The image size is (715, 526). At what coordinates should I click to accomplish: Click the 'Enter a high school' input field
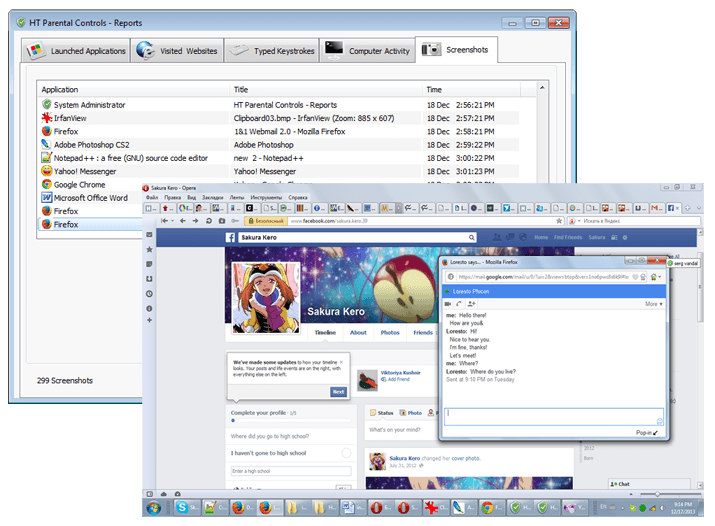[291, 471]
